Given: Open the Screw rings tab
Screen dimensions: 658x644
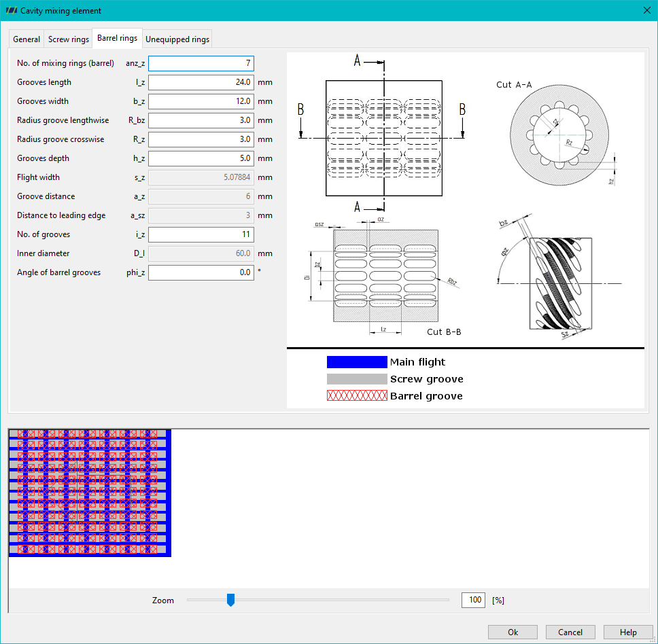Looking at the screenshot, I should [x=69, y=39].
